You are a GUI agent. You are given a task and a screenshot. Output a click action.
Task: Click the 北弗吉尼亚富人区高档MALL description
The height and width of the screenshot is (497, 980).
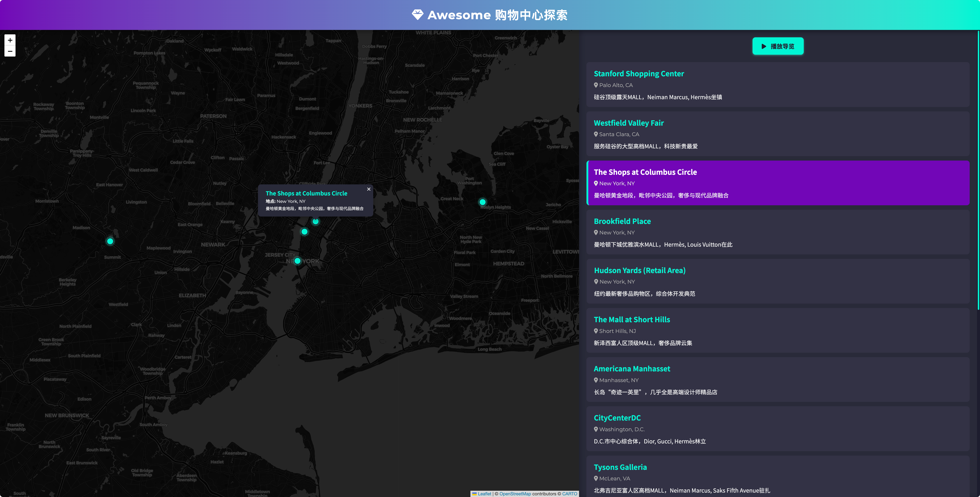(x=682, y=490)
